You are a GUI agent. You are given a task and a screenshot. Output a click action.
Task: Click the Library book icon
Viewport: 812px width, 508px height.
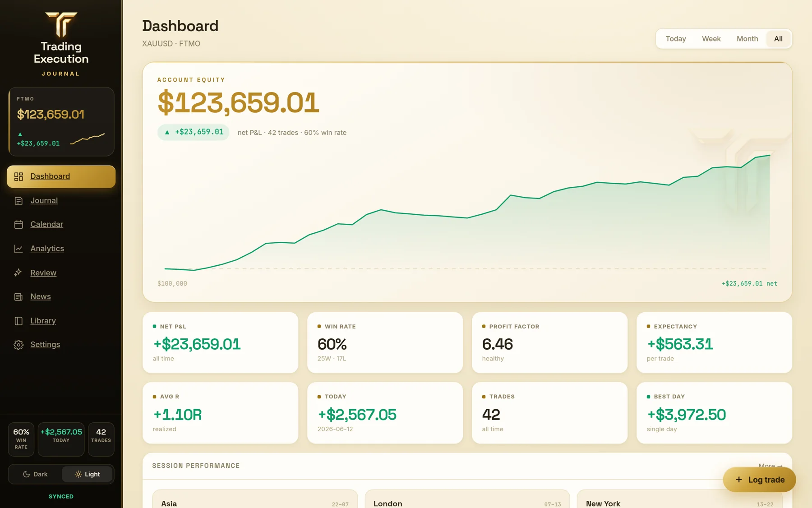pos(18,321)
